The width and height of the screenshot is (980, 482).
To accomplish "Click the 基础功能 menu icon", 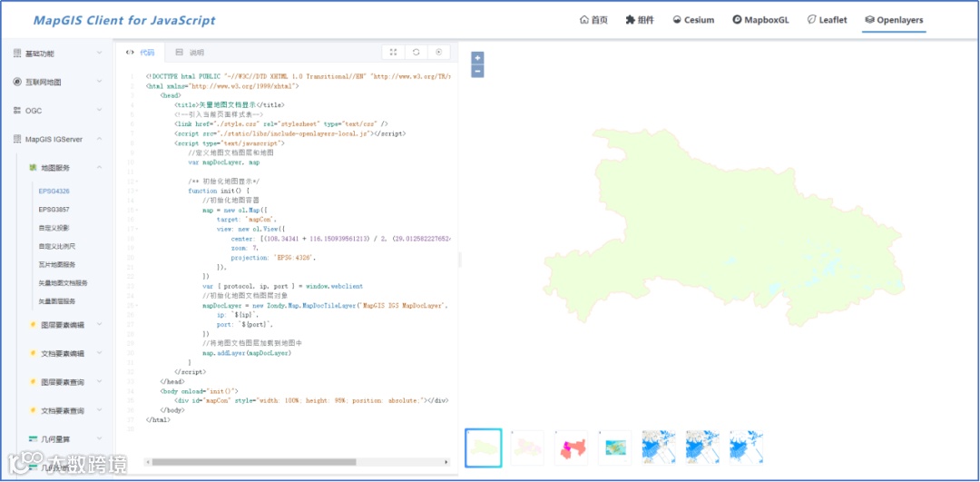I will tap(17, 54).
